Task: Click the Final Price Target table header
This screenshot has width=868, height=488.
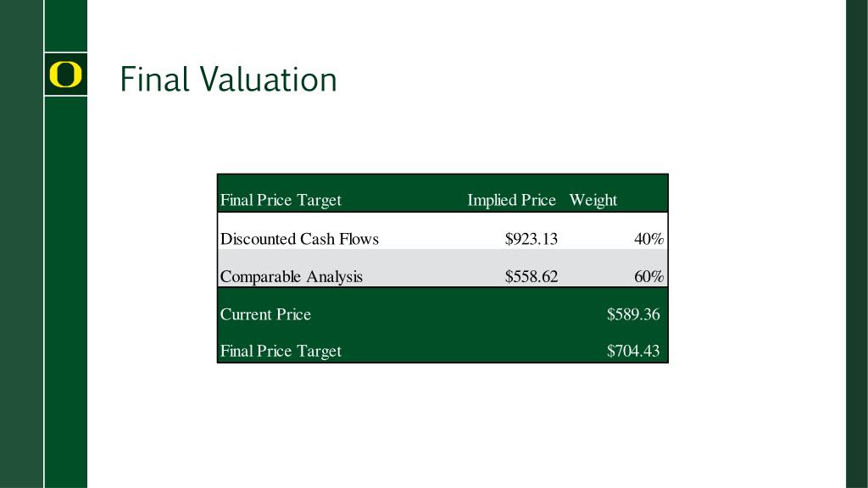Action: (x=281, y=201)
